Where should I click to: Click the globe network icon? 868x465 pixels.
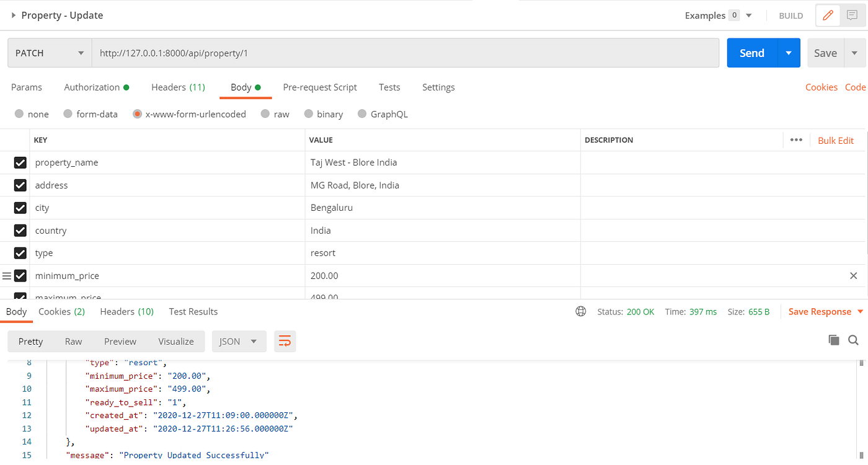[x=581, y=311]
